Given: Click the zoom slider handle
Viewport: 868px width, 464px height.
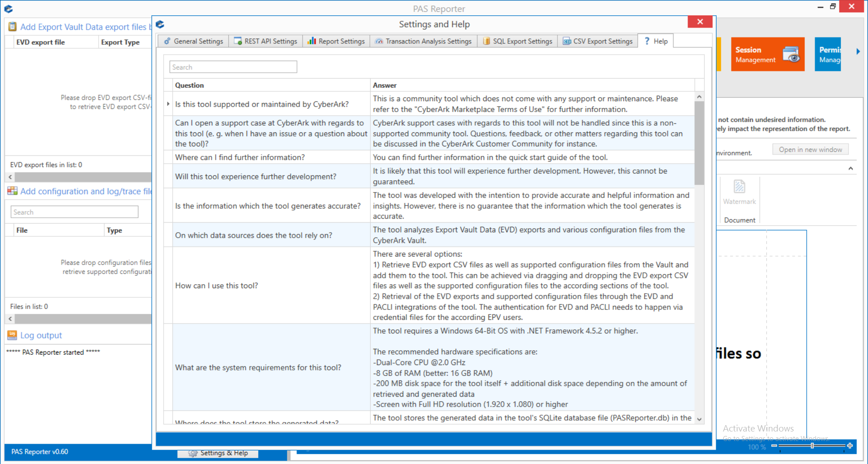Looking at the screenshot, I should click(812, 445).
